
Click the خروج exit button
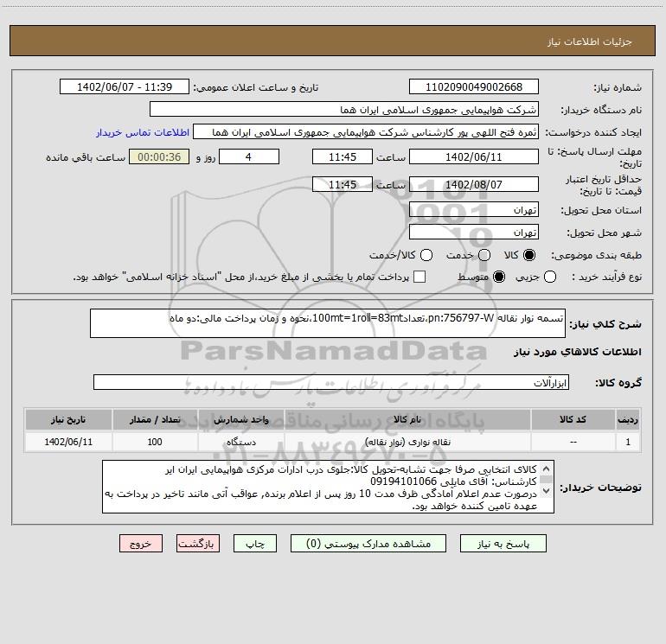pyautogui.click(x=141, y=544)
